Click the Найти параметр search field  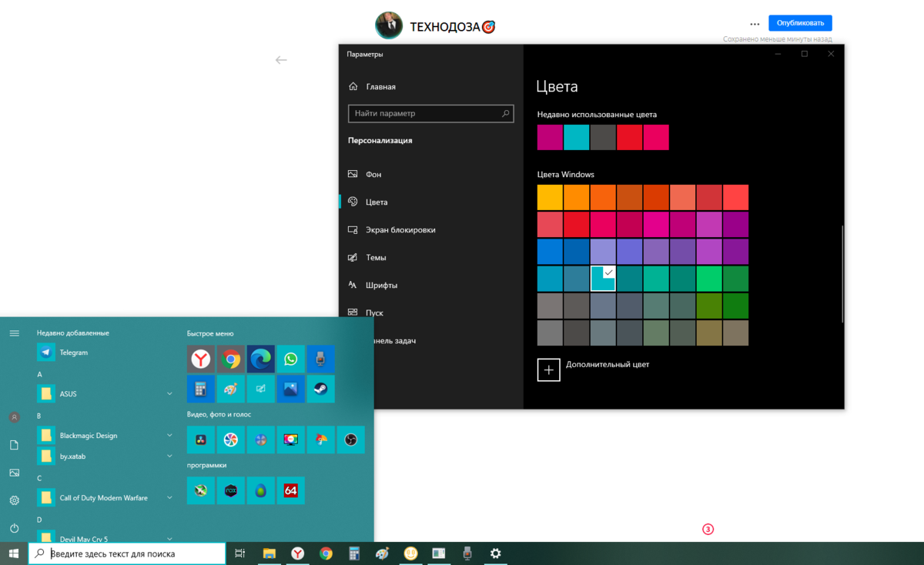click(431, 113)
